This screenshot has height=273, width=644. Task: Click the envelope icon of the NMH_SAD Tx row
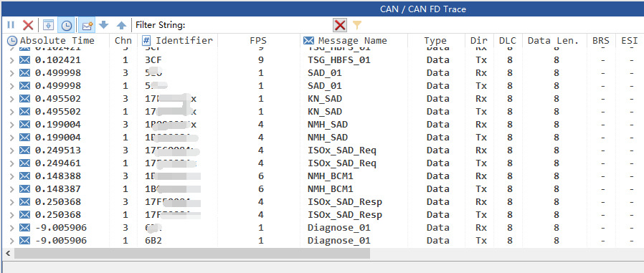[25, 138]
